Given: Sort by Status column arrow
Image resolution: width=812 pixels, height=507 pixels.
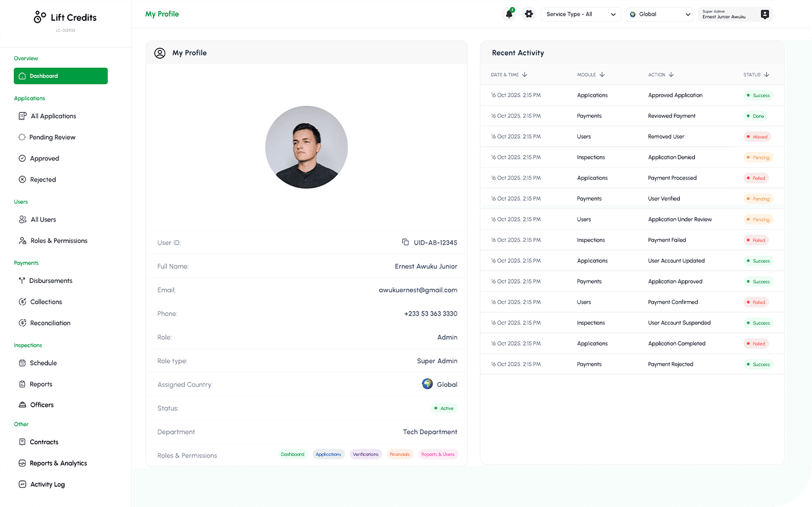Looking at the screenshot, I should 767,75.
